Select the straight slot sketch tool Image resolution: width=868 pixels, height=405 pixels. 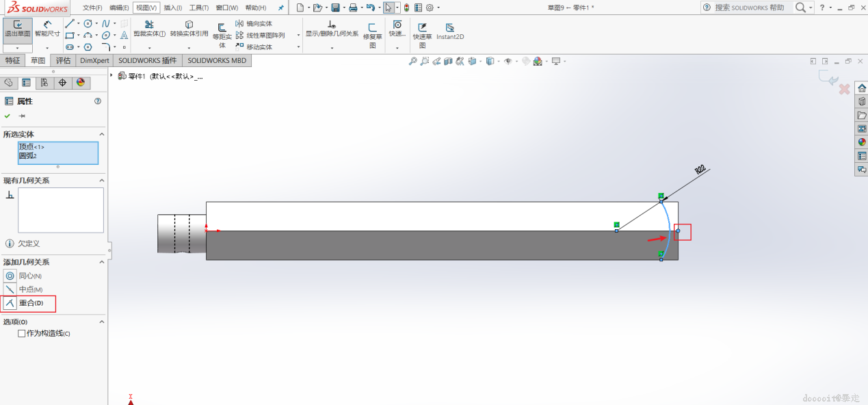point(69,47)
